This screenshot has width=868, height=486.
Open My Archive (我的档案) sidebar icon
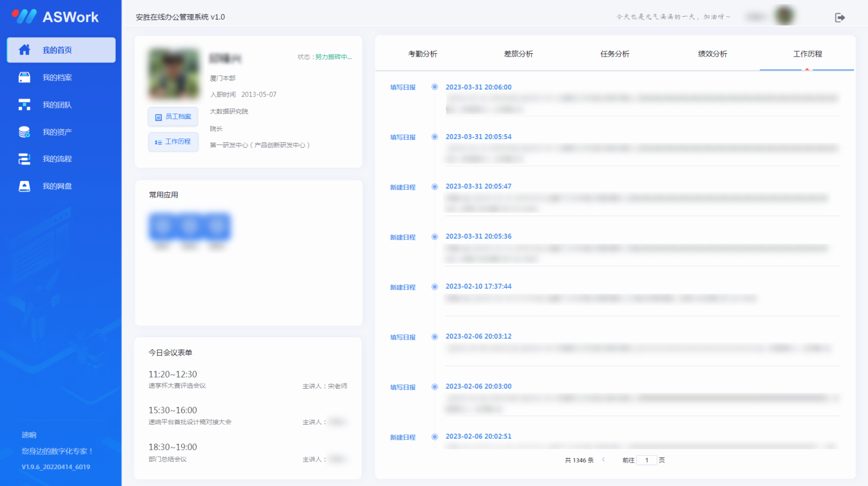24,77
